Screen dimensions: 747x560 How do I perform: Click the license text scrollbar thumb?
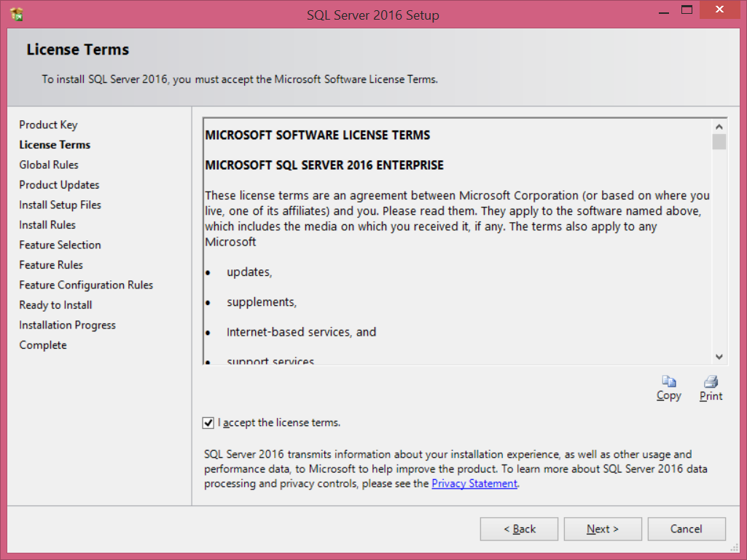pos(719,141)
